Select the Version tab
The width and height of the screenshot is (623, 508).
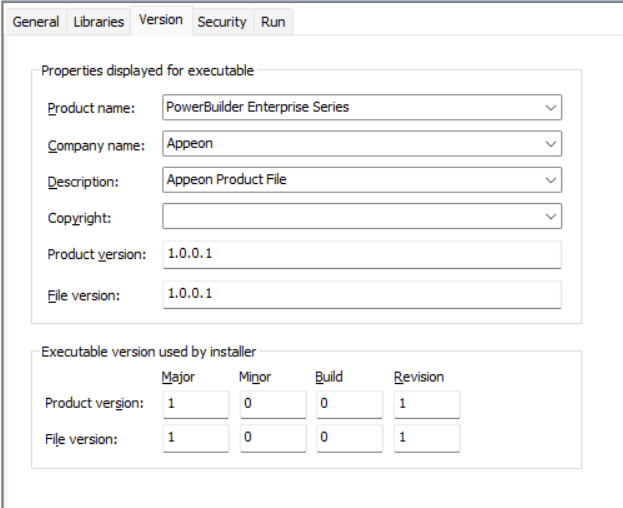click(x=160, y=20)
